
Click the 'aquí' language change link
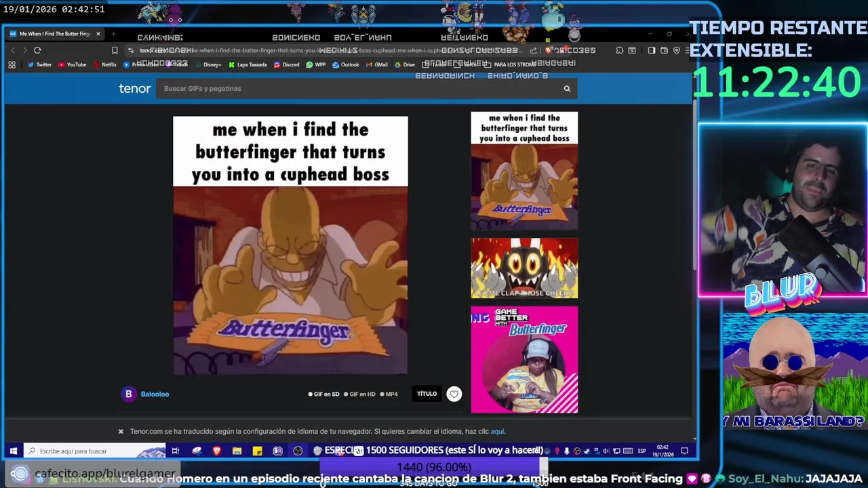(x=497, y=431)
